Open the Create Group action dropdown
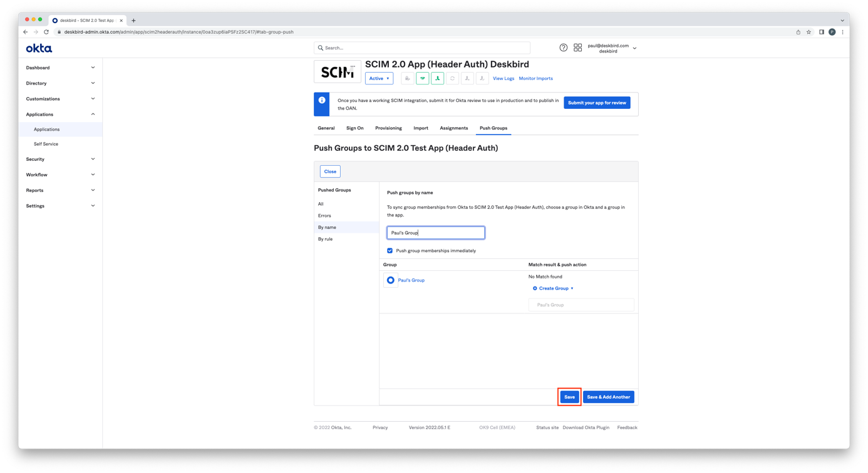 point(553,288)
